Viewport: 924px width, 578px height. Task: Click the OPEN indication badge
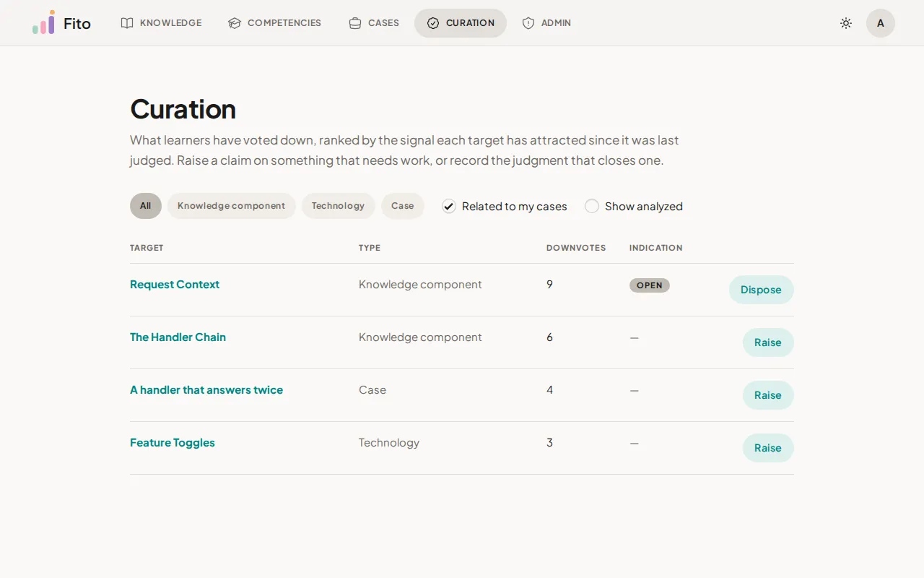[x=650, y=285]
